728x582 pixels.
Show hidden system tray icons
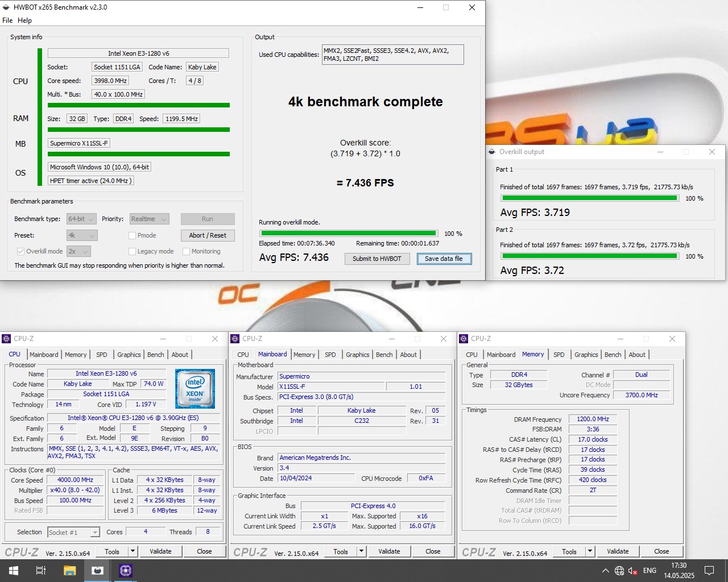(605, 571)
